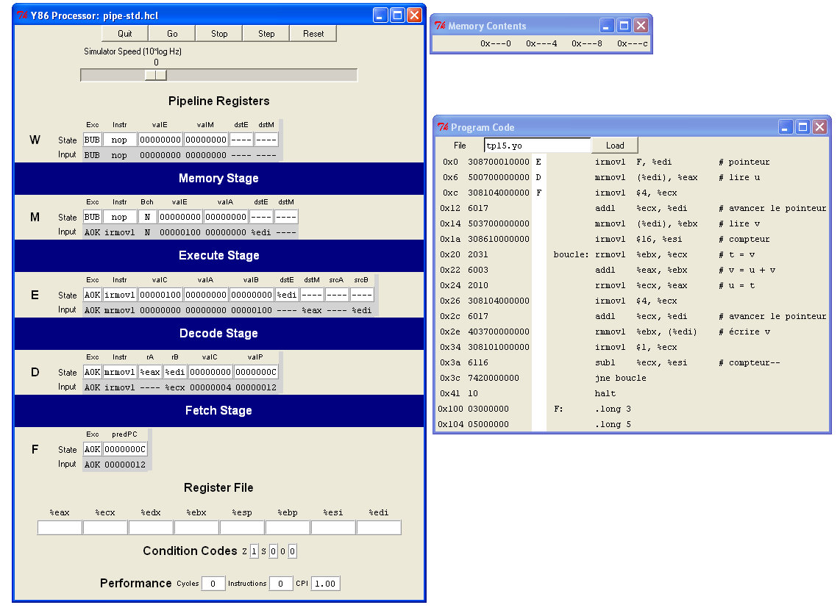Click the %ebx register value field
Image resolution: width=840 pixels, height=616 pixels.
click(196, 527)
